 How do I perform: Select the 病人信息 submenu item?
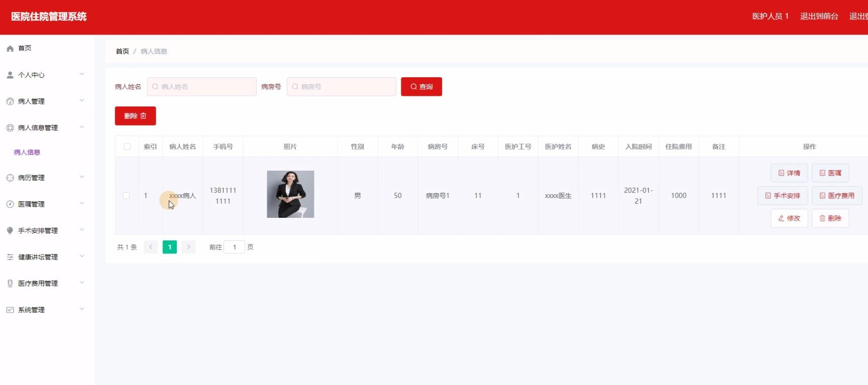coord(27,152)
